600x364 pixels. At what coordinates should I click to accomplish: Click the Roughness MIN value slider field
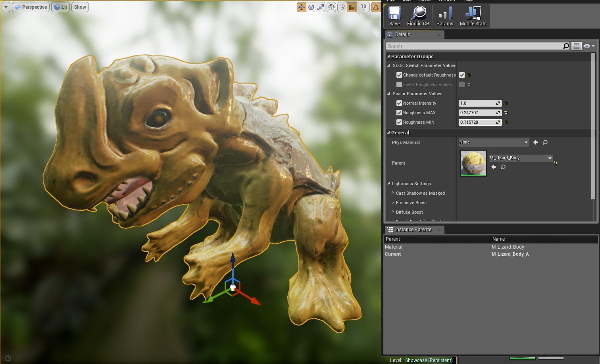click(x=480, y=122)
